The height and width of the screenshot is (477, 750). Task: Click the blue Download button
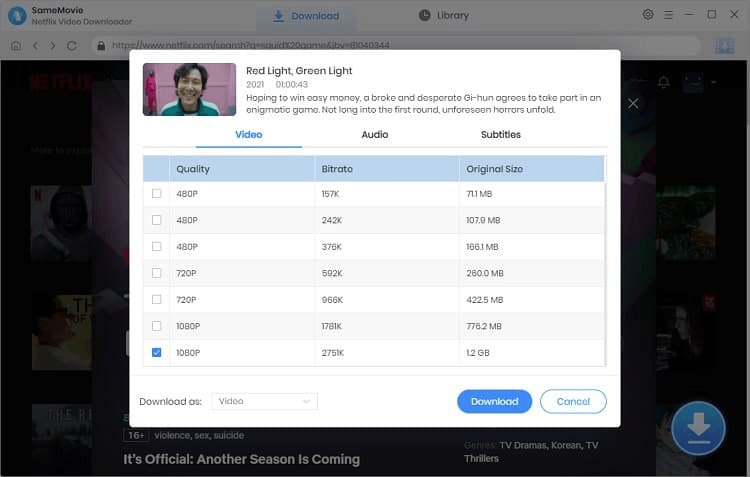pyautogui.click(x=494, y=401)
